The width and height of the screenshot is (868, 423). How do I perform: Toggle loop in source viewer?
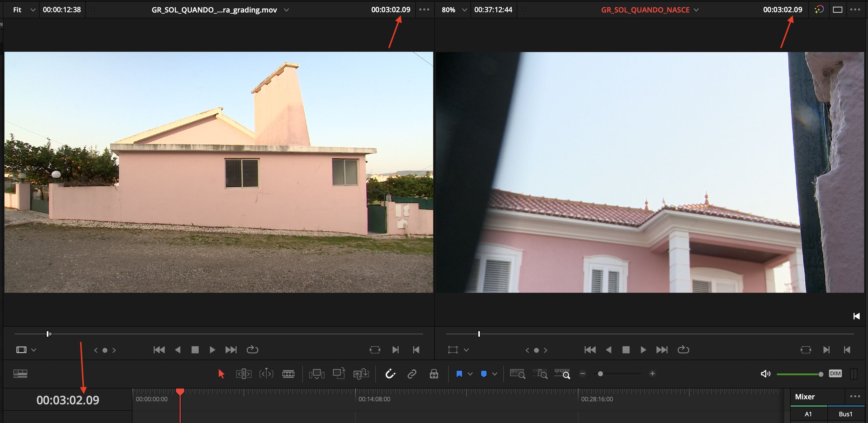tap(252, 350)
